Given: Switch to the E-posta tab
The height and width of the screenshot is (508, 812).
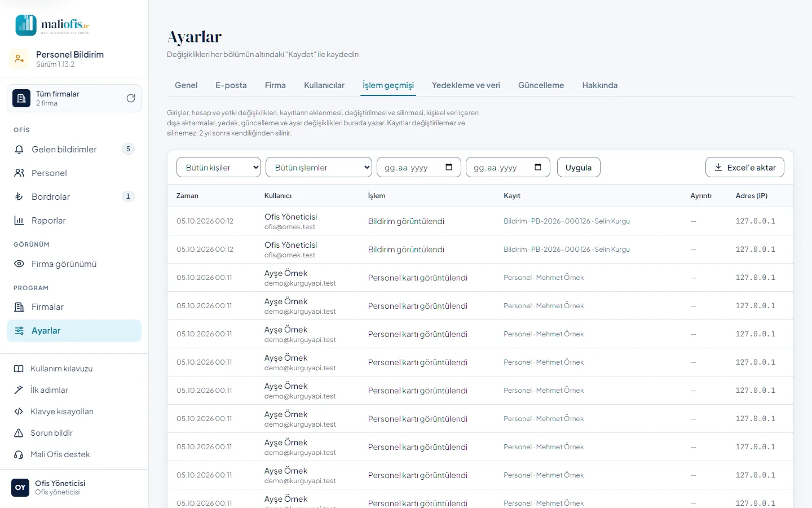Looking at the screenshot, I should [231, 85].
